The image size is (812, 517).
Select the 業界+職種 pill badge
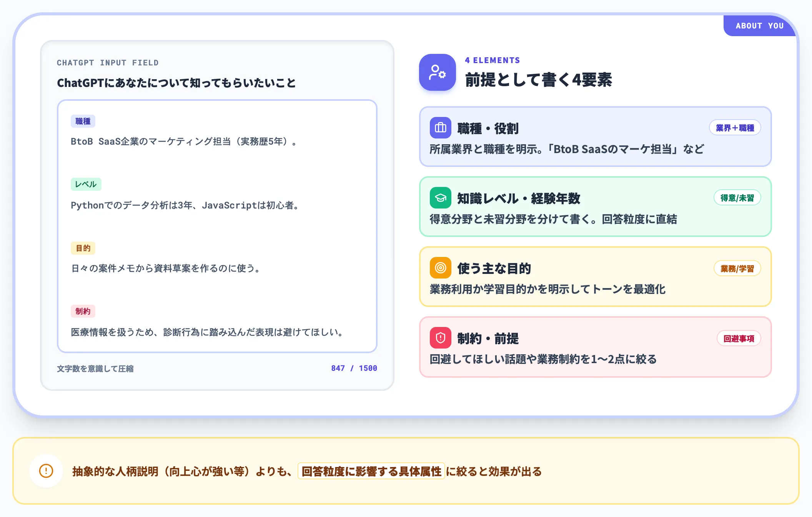pyautogui.click(x=735, y=128)
